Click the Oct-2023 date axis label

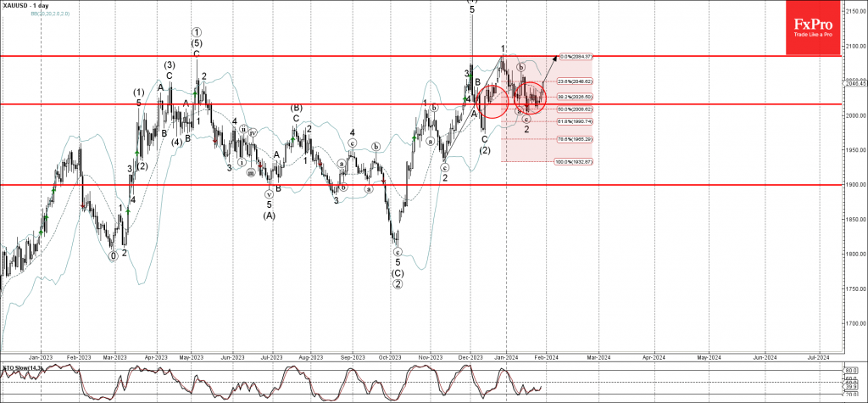(x=390, y=357)
